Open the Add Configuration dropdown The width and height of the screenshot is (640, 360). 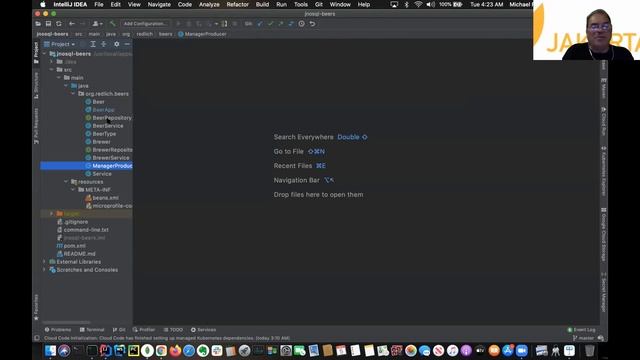pyautogui.click(x=145, y=24)
